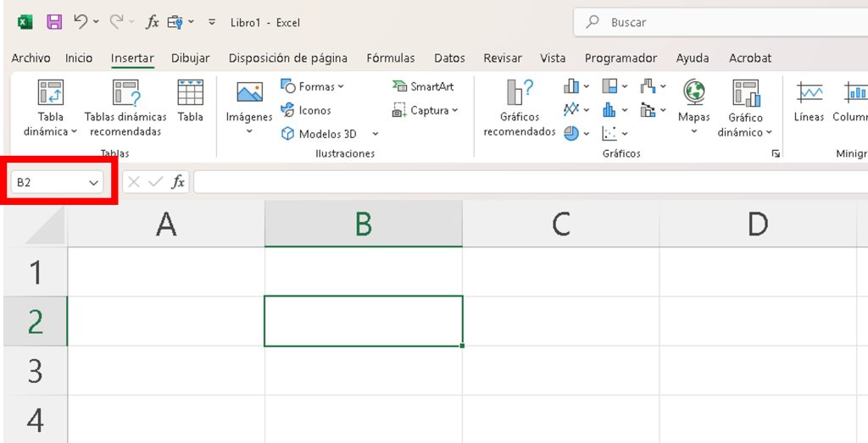Switch to the Fórmulas tab
Image resolution: width=868 pixels, height=443 pixels.
click(391, 58)
